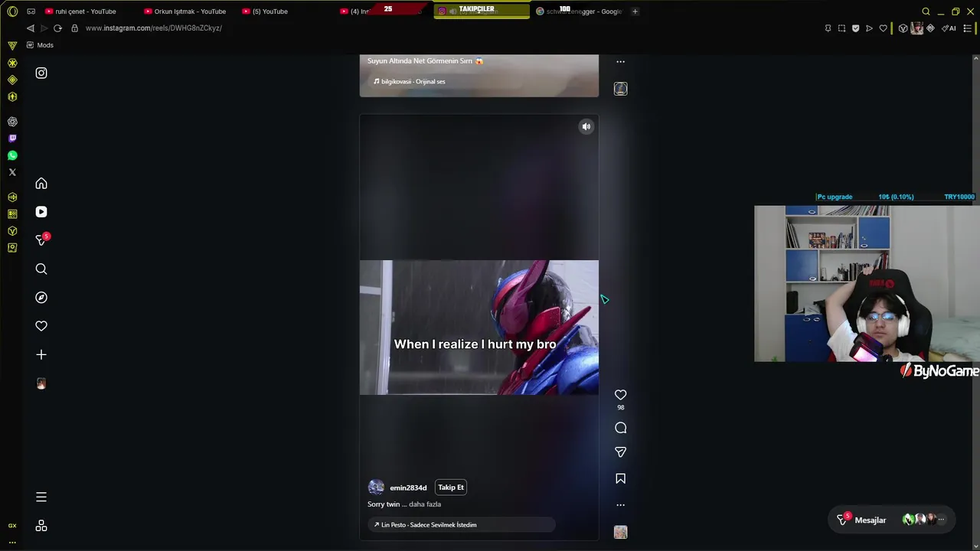Save the reel with bookmark icon

621,478
